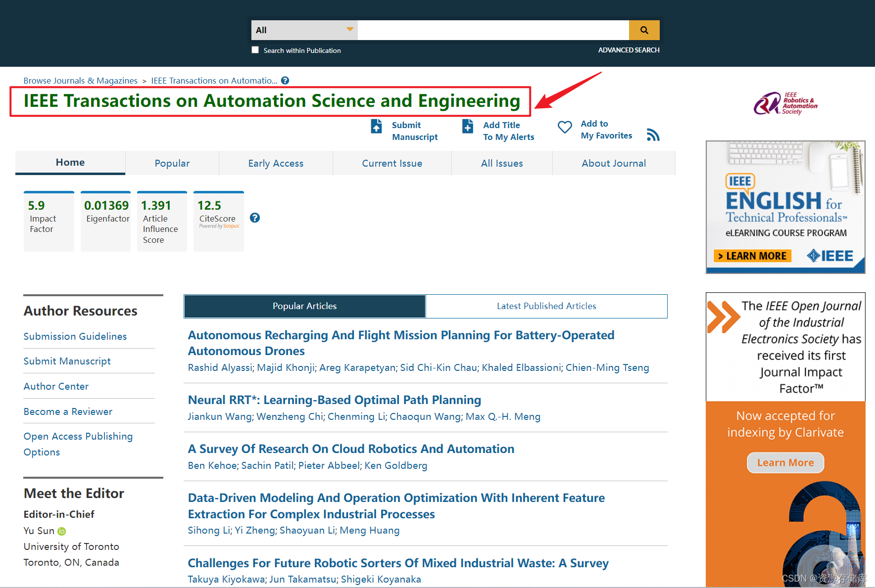
Task: Click into the main search text field
Action: coord(493,30)
